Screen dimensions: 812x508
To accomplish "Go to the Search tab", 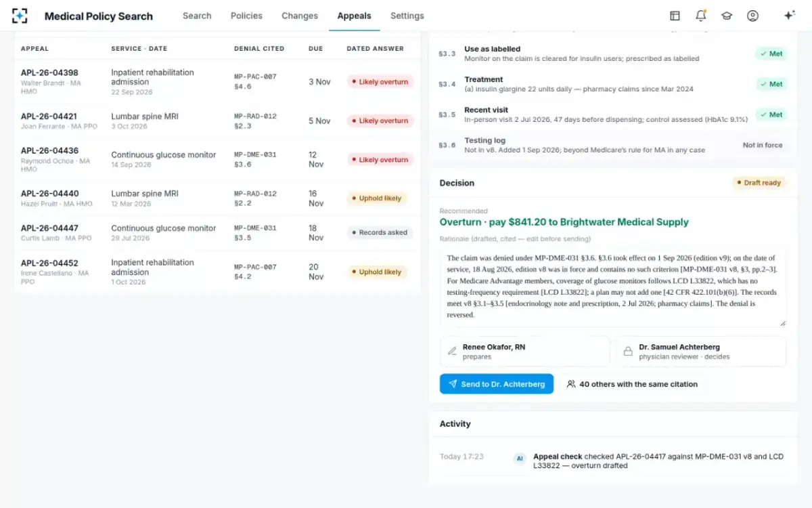I will point(197,16).
